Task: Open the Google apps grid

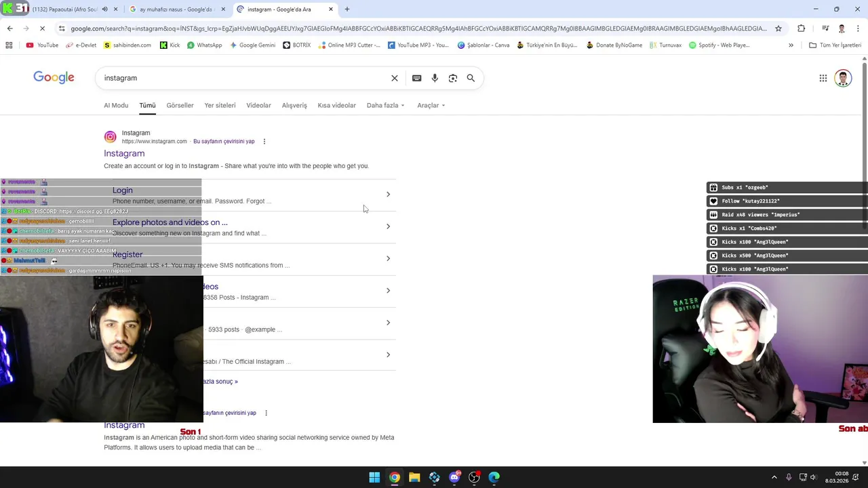Action: pyautogui.click(x=823, y=78)
